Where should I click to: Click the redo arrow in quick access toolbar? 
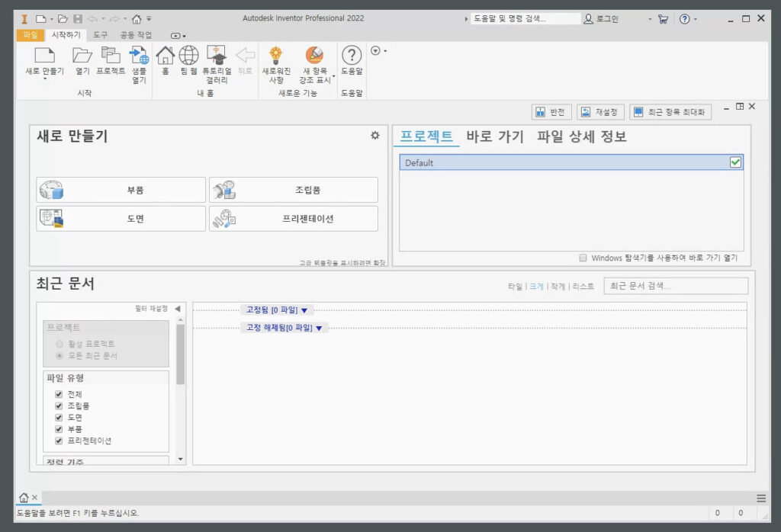114,19
